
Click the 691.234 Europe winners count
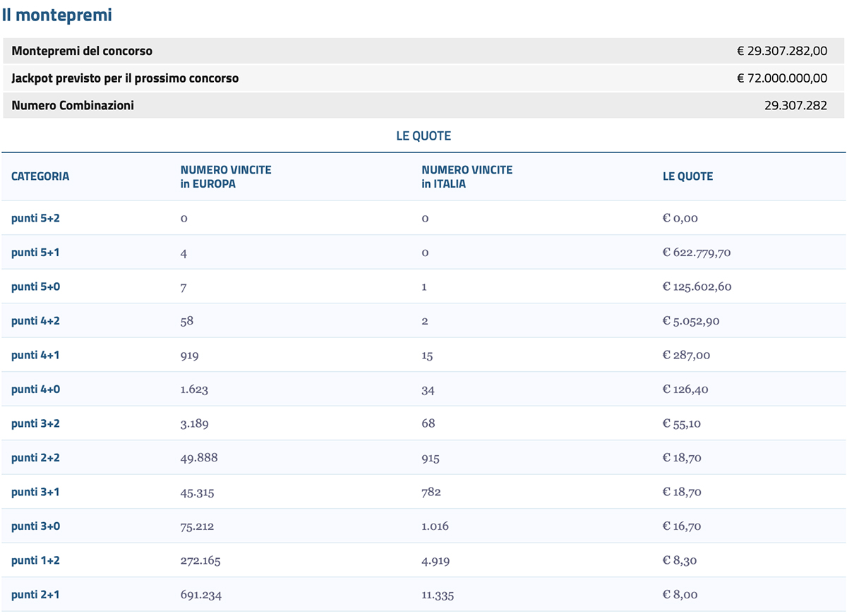(x=201, y=595)
